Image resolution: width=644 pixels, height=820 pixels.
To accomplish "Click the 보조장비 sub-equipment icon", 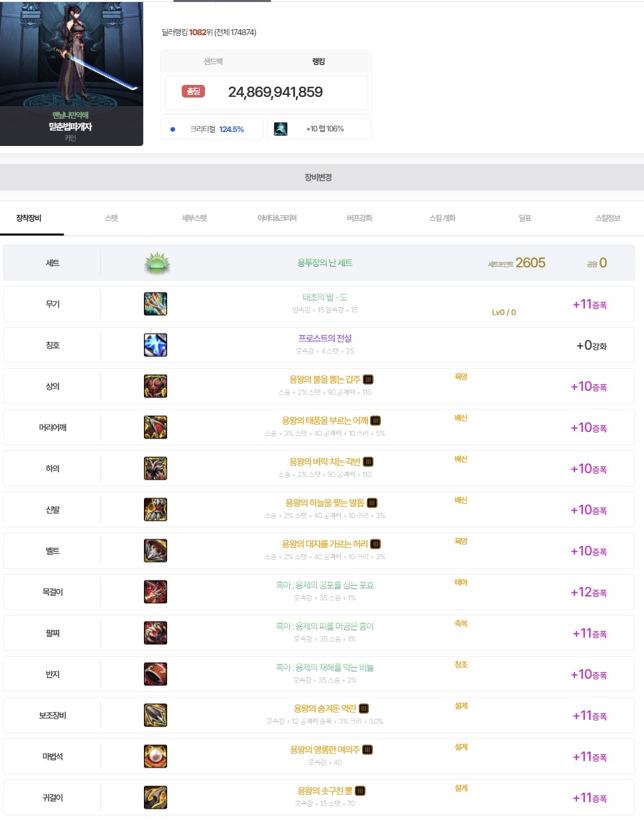I will click(155, 715).
